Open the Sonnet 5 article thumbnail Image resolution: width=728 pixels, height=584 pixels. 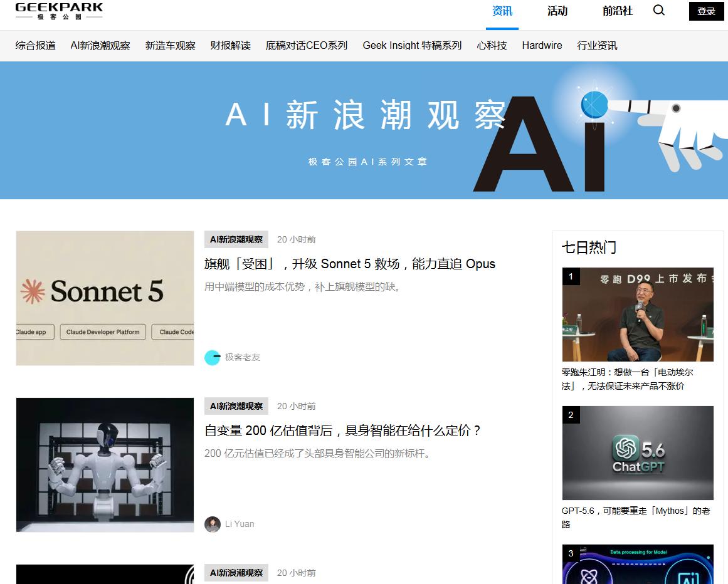[105, 298]
